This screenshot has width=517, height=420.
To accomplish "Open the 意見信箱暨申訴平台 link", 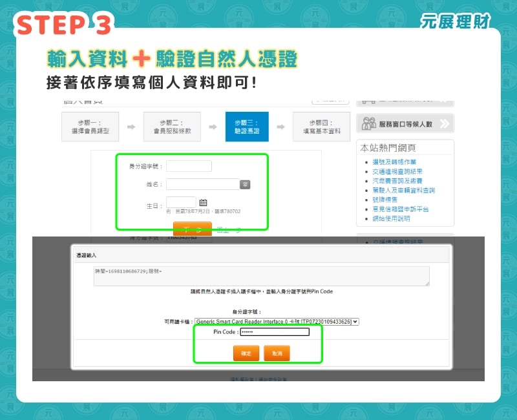I will (x=400, y=209).
